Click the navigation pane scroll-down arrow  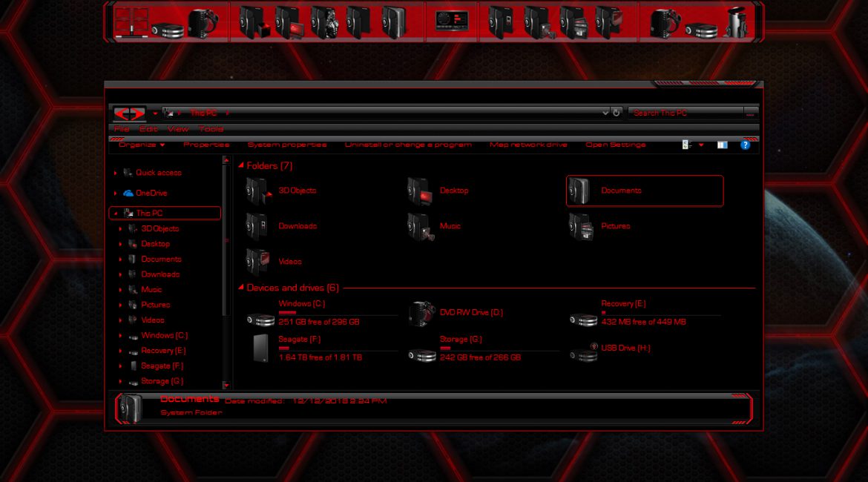click(226, 385)
